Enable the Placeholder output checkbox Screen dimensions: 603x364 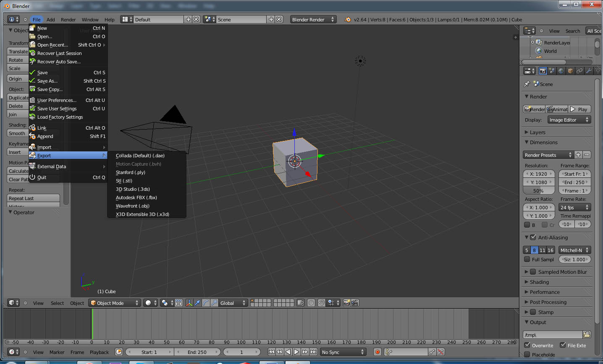pyautogui.click(x=527, y=354)
